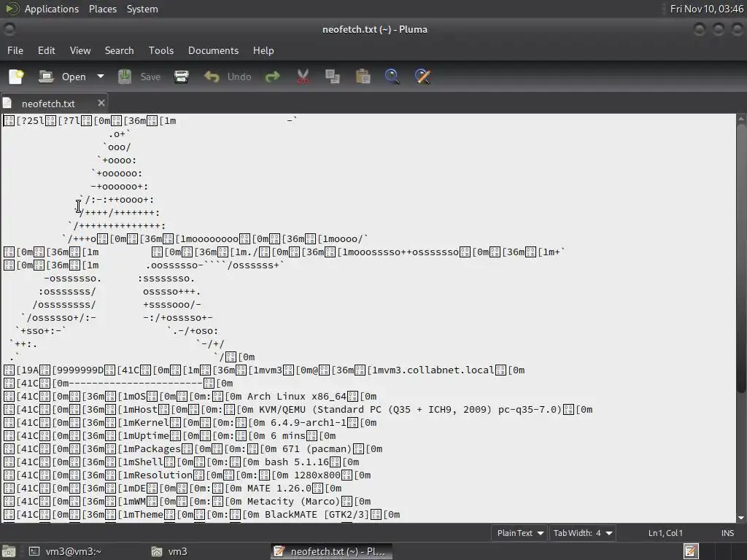Image resolution: width=747 pixels, height=560 pixels.
Task: Click the text 'BlackMATE [GTK2/3]' in the editor
Action: click(317, 514)
